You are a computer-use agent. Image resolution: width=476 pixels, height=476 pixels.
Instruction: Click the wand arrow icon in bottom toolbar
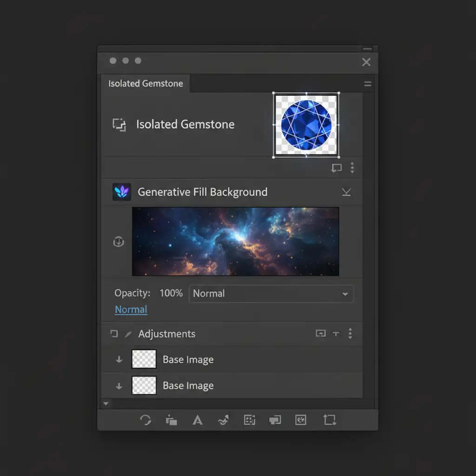tap(224, 420)
